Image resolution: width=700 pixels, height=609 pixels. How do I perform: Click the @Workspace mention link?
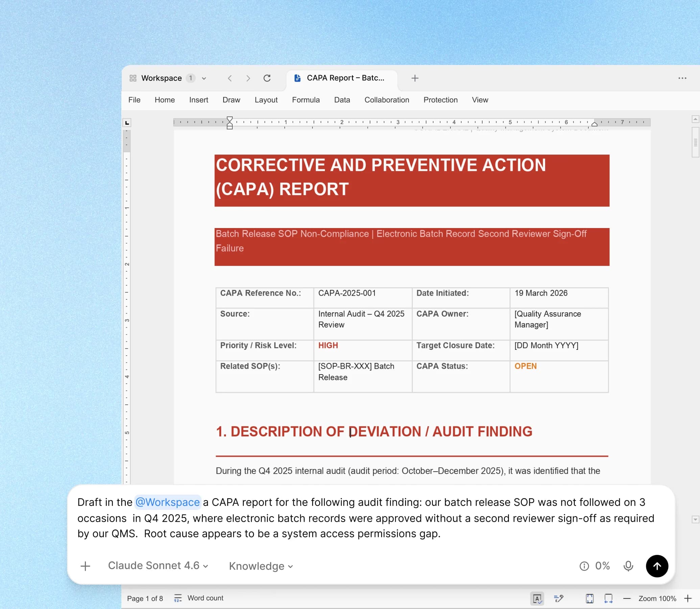point(168,502)
